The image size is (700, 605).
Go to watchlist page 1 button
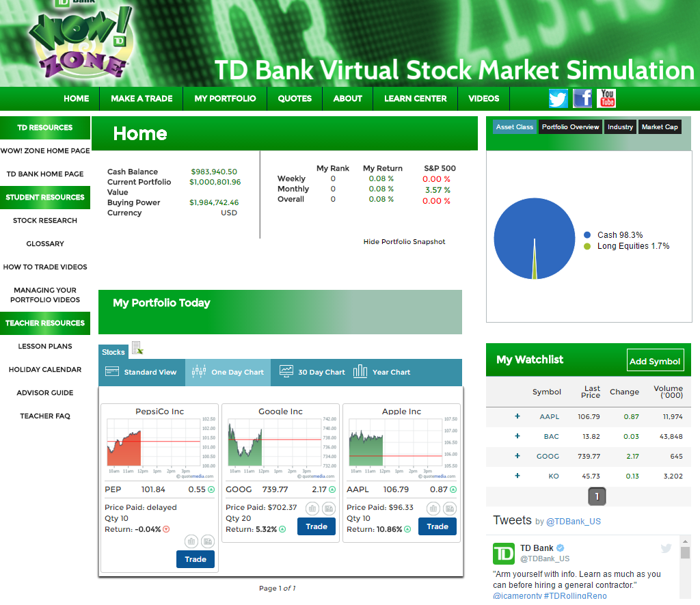(597, 496)
